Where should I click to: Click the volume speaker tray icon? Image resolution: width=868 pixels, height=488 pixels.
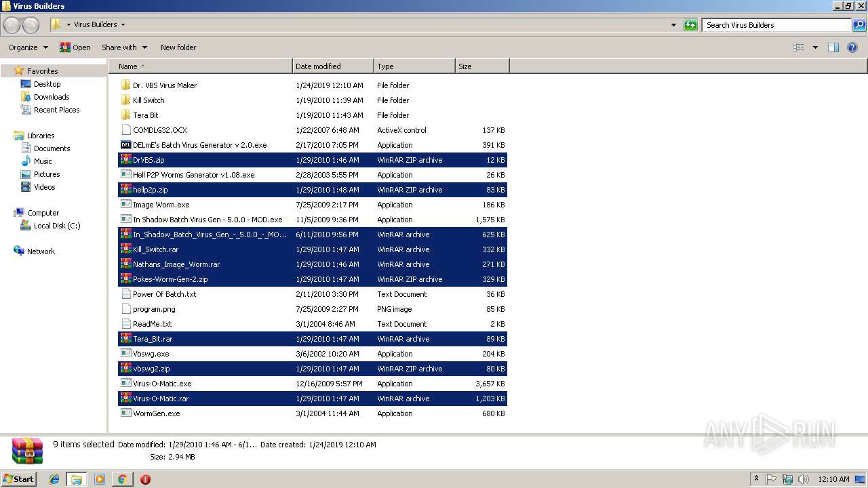pyautogui.click(x=804, y=479)
